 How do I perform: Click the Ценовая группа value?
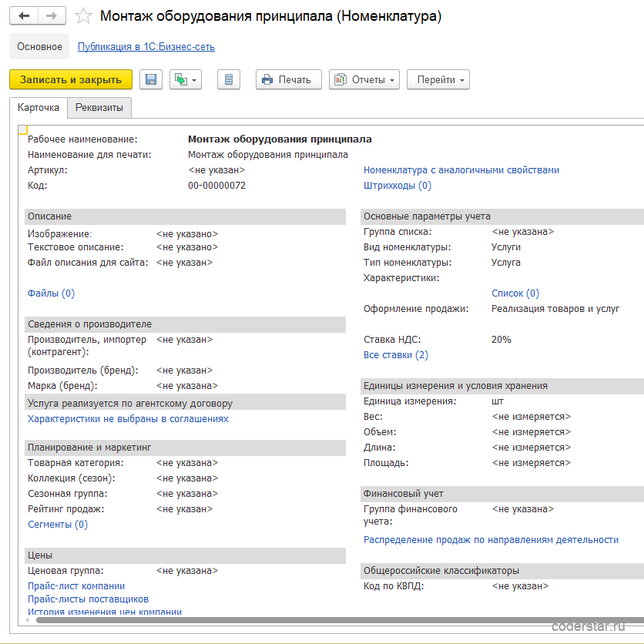pyautogui.click(x=187, y=571)
